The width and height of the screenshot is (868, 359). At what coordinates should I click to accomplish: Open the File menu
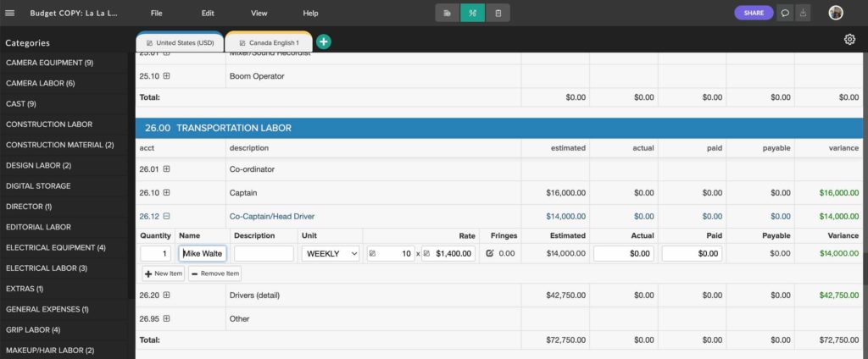156,13
